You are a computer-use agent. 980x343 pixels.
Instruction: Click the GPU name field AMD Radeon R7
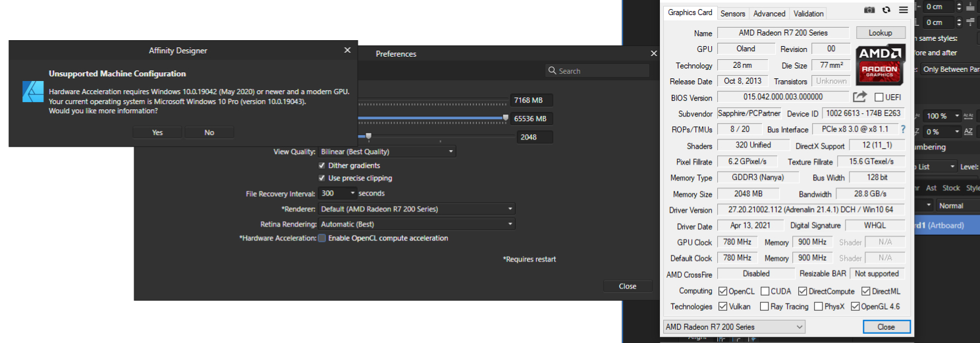click(x=783, y=33)
